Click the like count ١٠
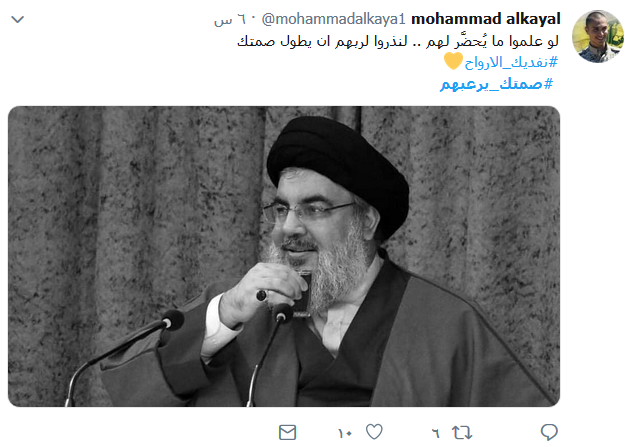Viewport: 637px width, 447px height. tap(345, 434)
